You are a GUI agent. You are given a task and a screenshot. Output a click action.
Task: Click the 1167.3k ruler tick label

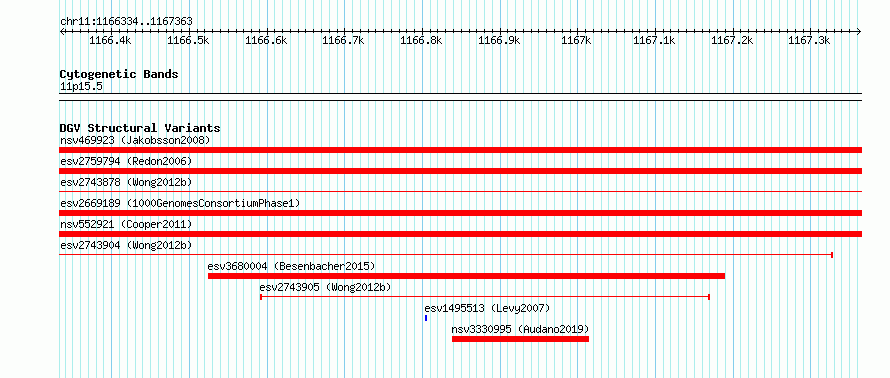[x=809, y=41]
